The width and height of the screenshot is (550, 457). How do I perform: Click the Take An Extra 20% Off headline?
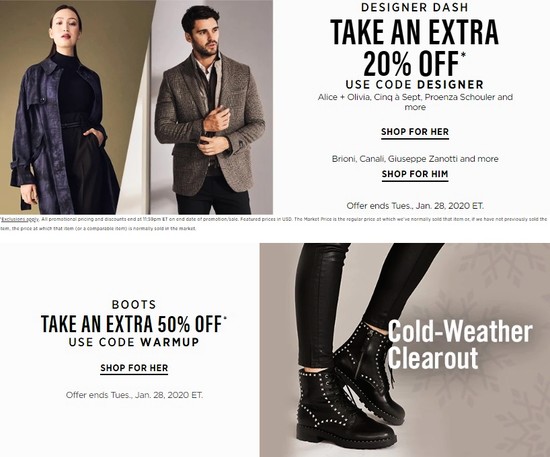[414, 47]
